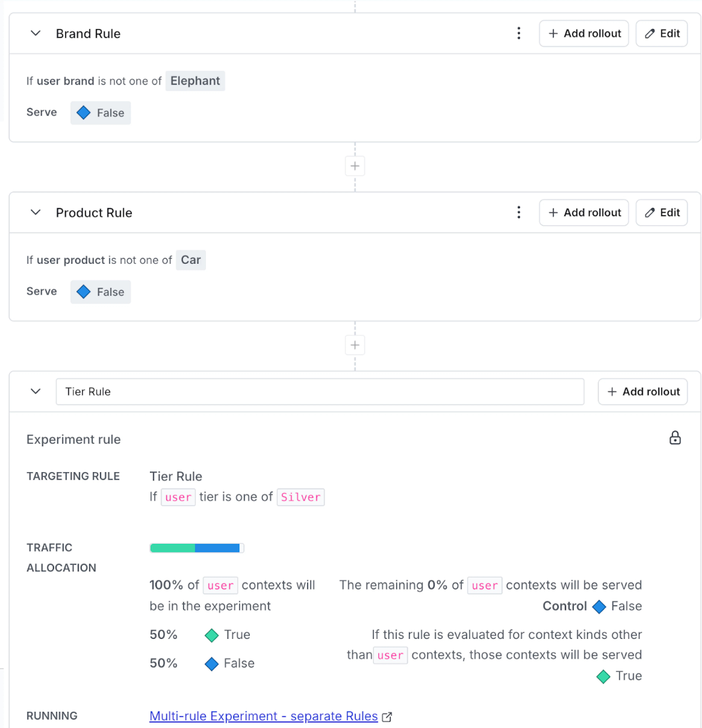This screenshot has height=728, width=702.
Task: Focus the Tier Rule name input field
Action: tap(319, 391)
